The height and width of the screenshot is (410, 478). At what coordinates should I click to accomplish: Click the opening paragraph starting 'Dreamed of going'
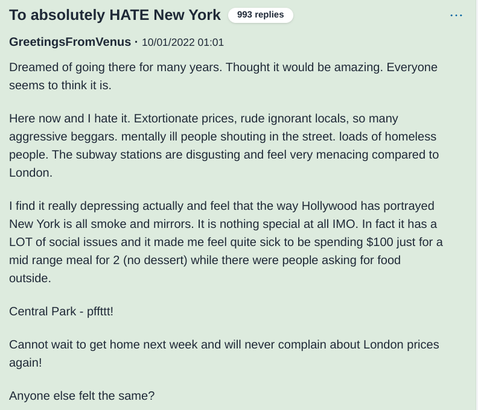click(223, 76)
